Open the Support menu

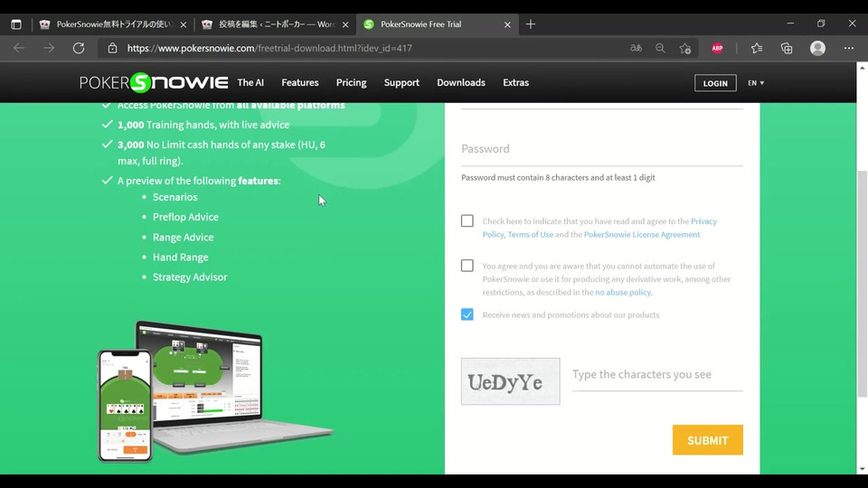[x=401, y=82]
